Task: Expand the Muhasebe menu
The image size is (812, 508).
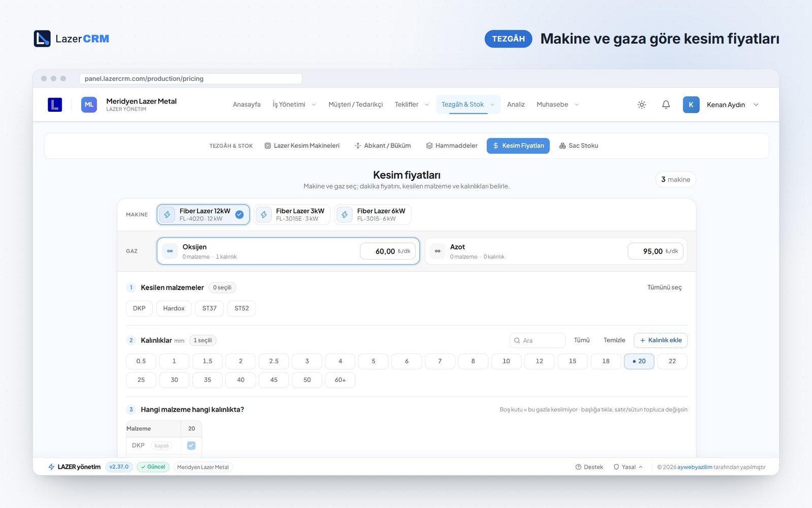Action: click(558, 105)
